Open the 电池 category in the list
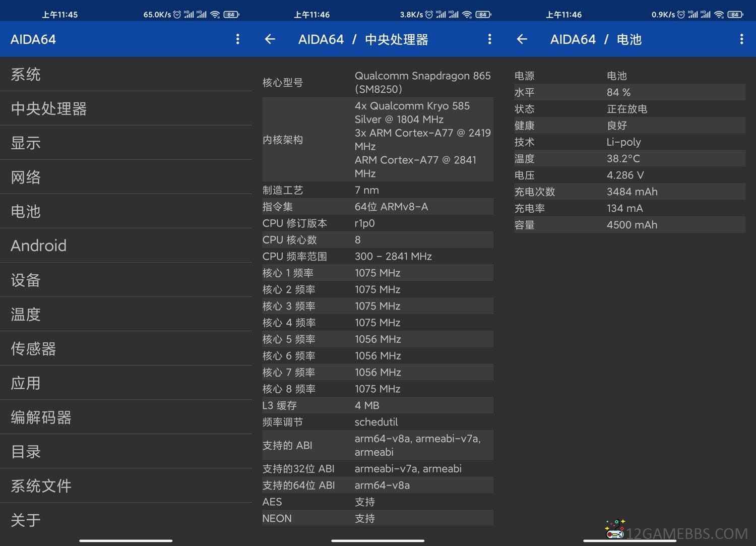This screenshot has width=756, height=546. point(126,212)
